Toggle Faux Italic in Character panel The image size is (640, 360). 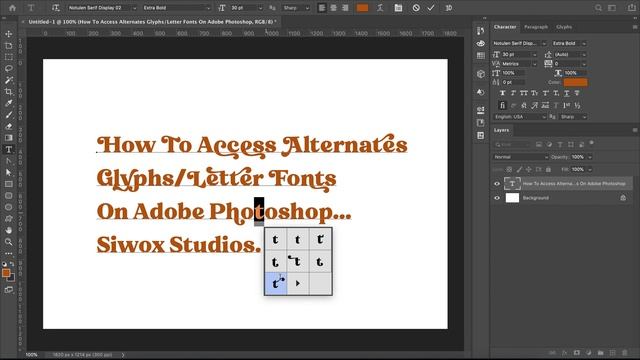coord(513,93)
